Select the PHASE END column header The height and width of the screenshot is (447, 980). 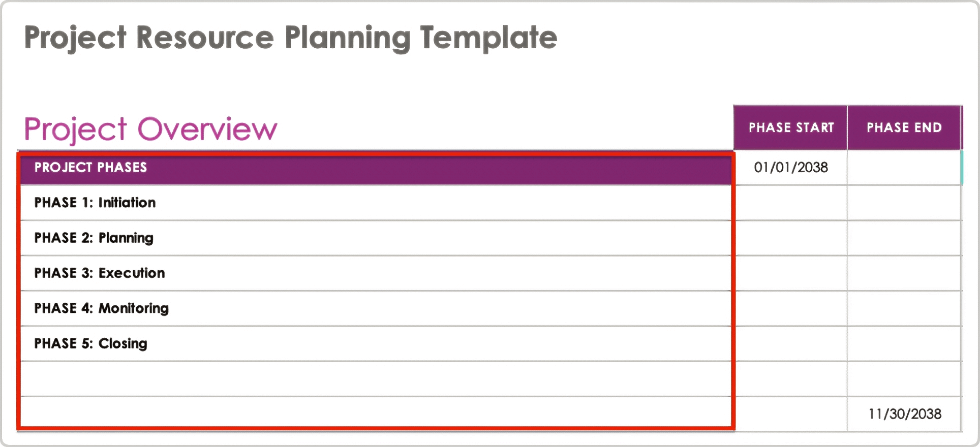904,127
